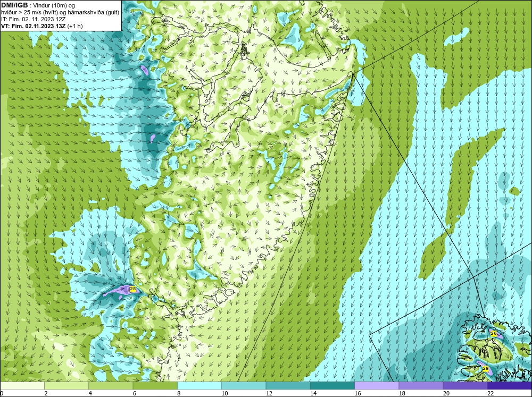Click the legend value '14'

click(x=313, y=393)
